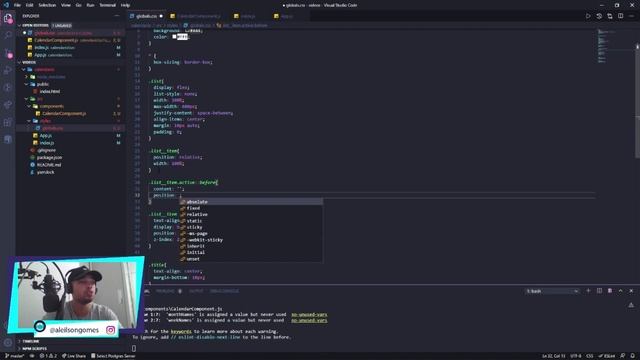Click Live Share in the status bar

point(74,356)
